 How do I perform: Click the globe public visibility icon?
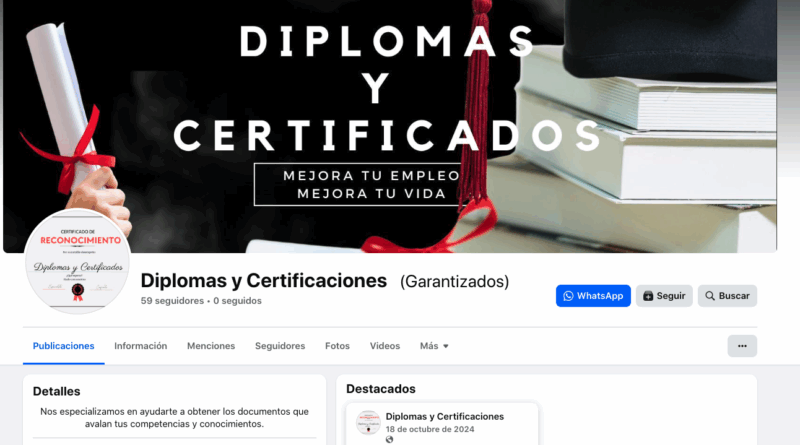[x=389, y=439]
